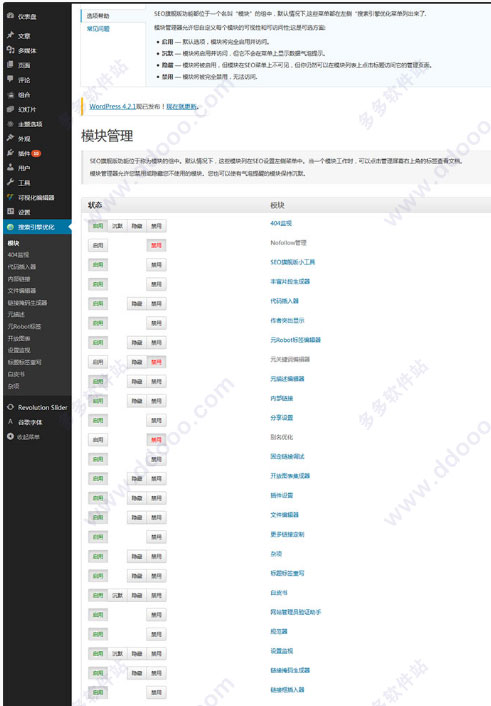Viewport: 491px width, 706px height.
Task: Disable 代码插入器 module with 禁用
Action: (156, 303)
